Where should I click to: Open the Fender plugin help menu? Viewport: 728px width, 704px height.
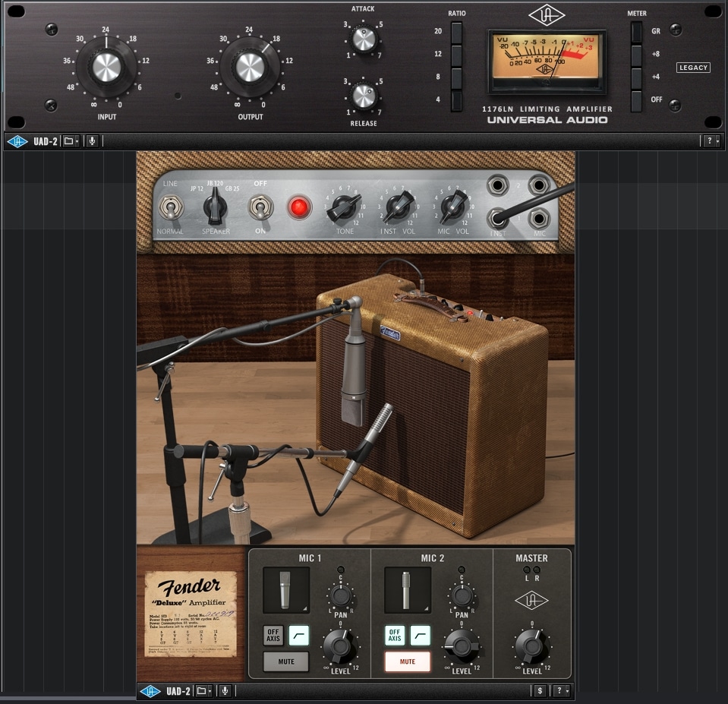coord(561,691)
